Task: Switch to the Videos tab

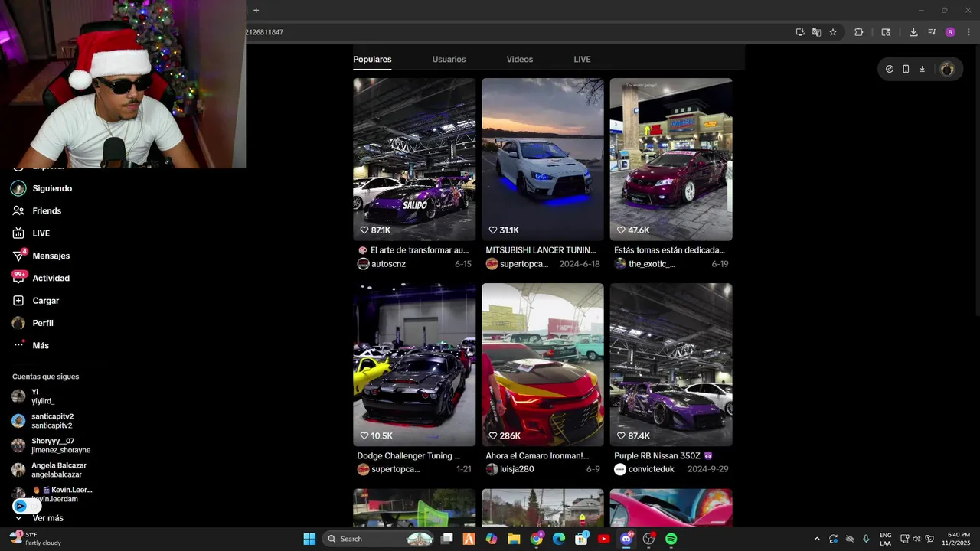Action: (x=519, y=59)
